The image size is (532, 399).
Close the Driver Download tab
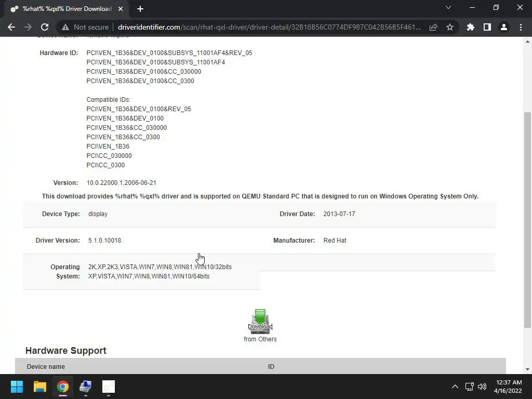pyautogui.click(x=121, y=9)
